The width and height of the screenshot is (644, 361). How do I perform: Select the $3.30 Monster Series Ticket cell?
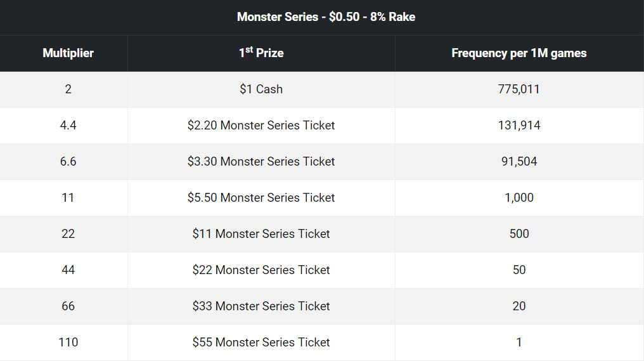[x=261, y=162]
